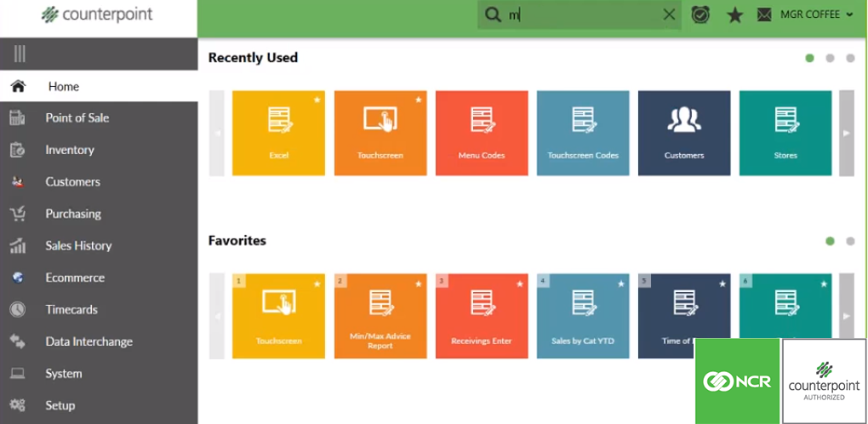
Task: Launch the Touchscreen Codes tile
Action: pyautogui.click(x=583, y=133)
